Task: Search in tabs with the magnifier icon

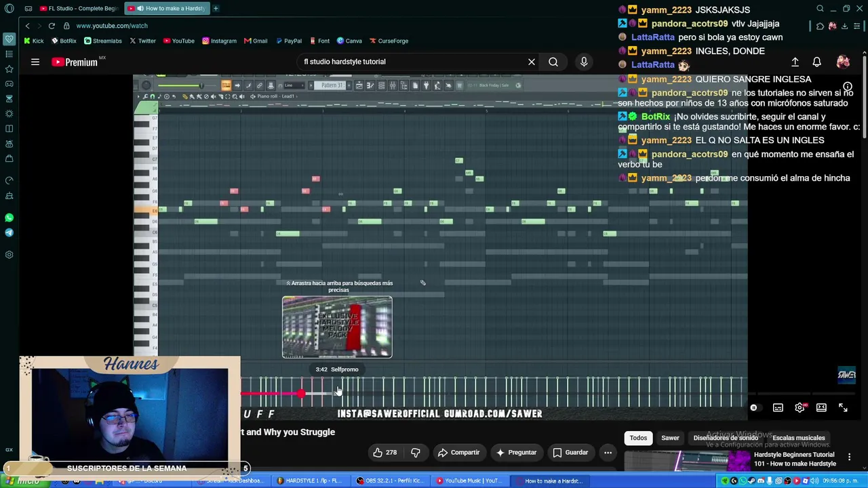Action: (x=820, y=9)
